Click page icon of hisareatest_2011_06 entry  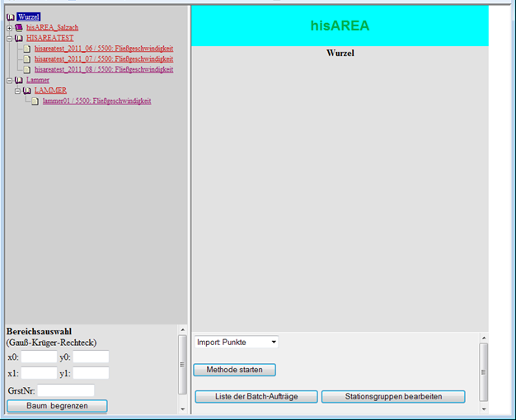pos(27,49)
